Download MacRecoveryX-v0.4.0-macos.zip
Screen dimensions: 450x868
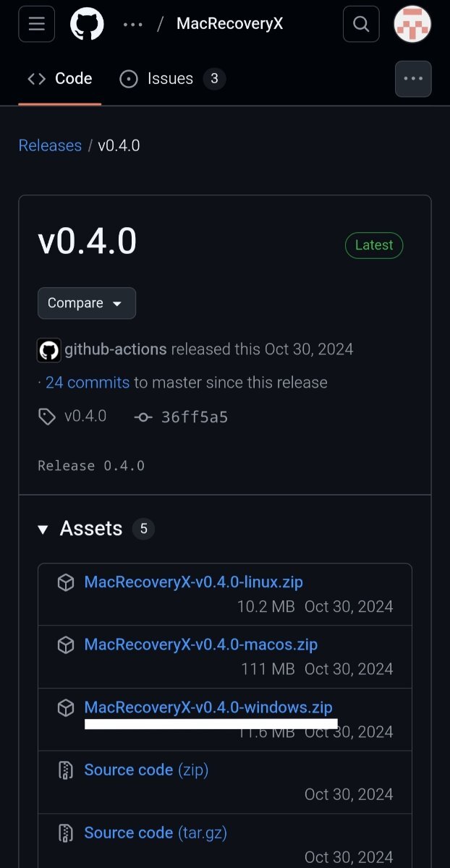(200, 644)
